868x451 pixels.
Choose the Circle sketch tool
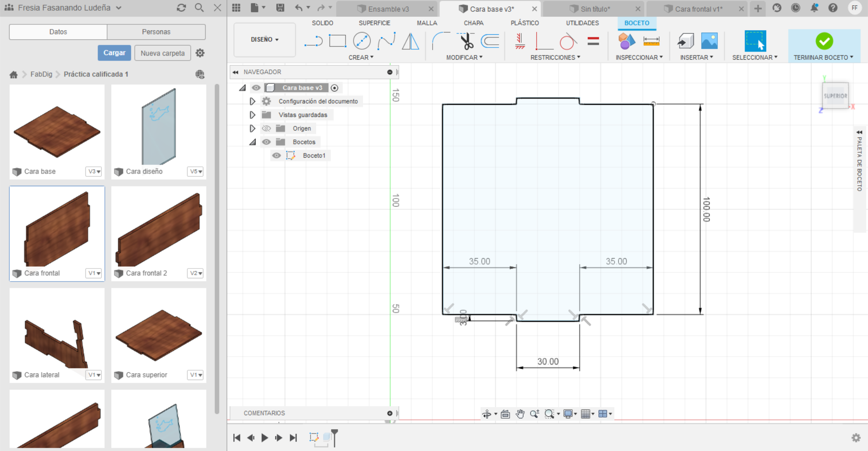362,41
